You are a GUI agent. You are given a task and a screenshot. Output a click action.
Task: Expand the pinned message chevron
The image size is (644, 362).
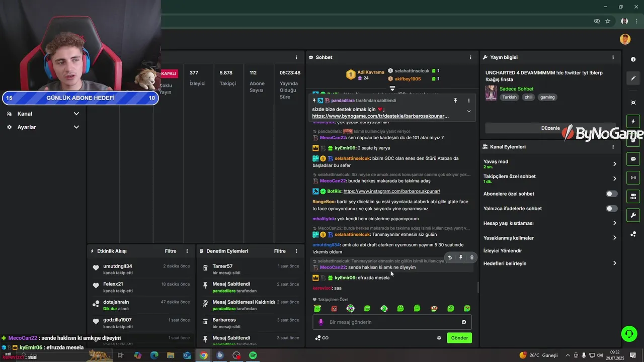pos(469,111)
